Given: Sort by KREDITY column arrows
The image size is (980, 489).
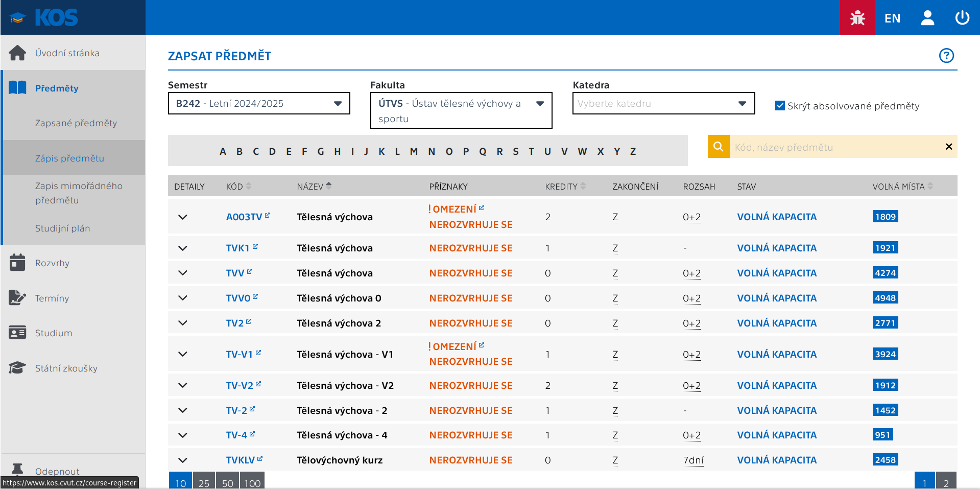Looking at the screenshot, I should (x=583, y=186).
